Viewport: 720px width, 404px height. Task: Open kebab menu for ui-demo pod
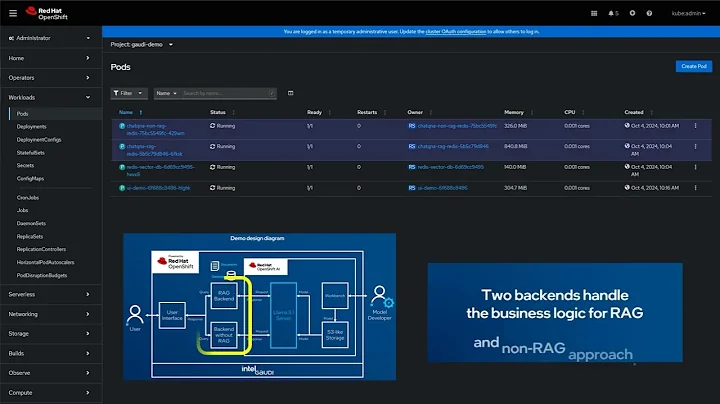[x=696, y=188]
